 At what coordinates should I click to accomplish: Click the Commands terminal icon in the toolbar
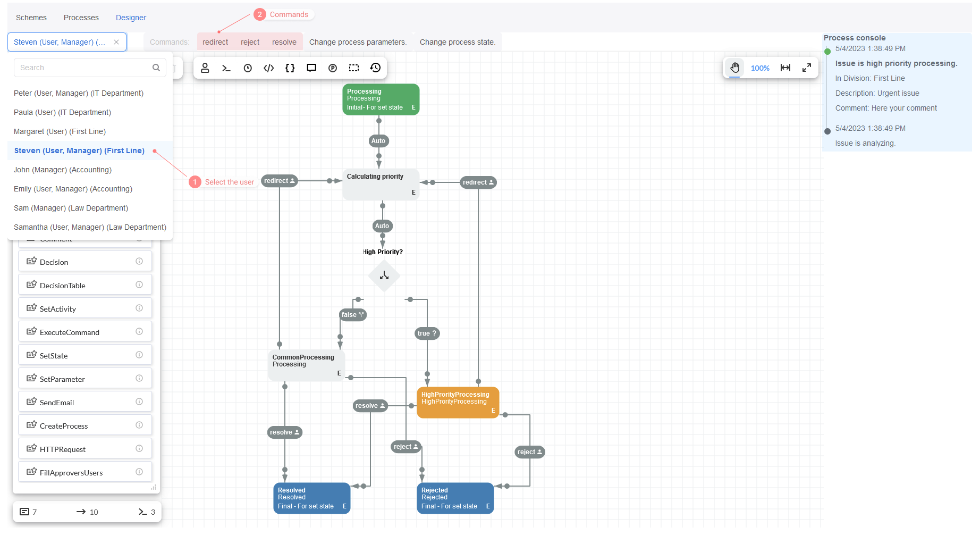pyautogui.click(x=226, y=68)
